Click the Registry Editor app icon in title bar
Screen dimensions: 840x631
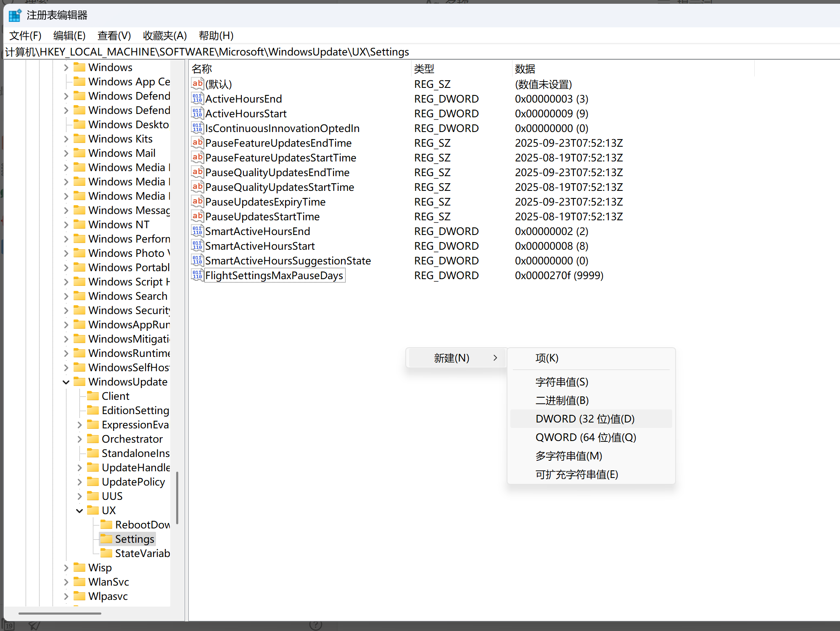(x=15, y=15)
